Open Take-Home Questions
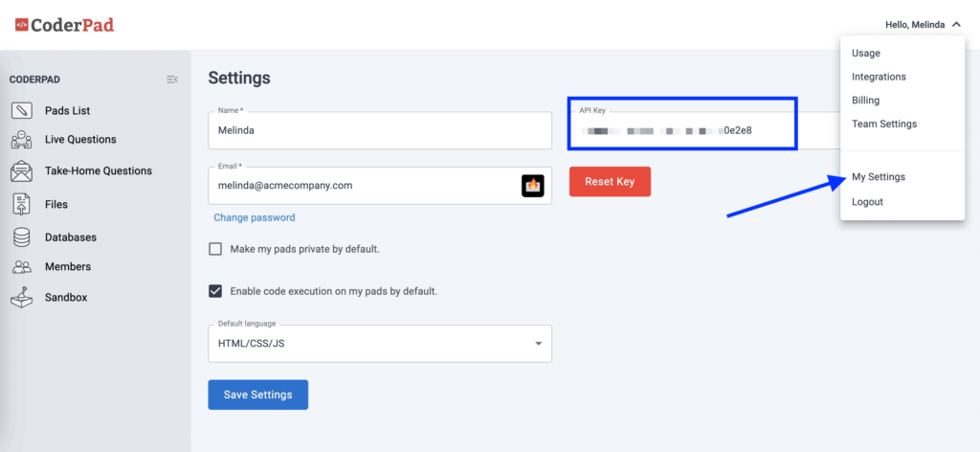This screenshot has width=980, height=452. coord(99,170)
